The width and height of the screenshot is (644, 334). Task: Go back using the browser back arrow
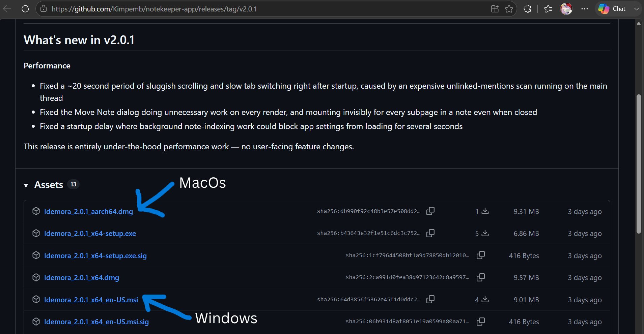tap(7, 9)
